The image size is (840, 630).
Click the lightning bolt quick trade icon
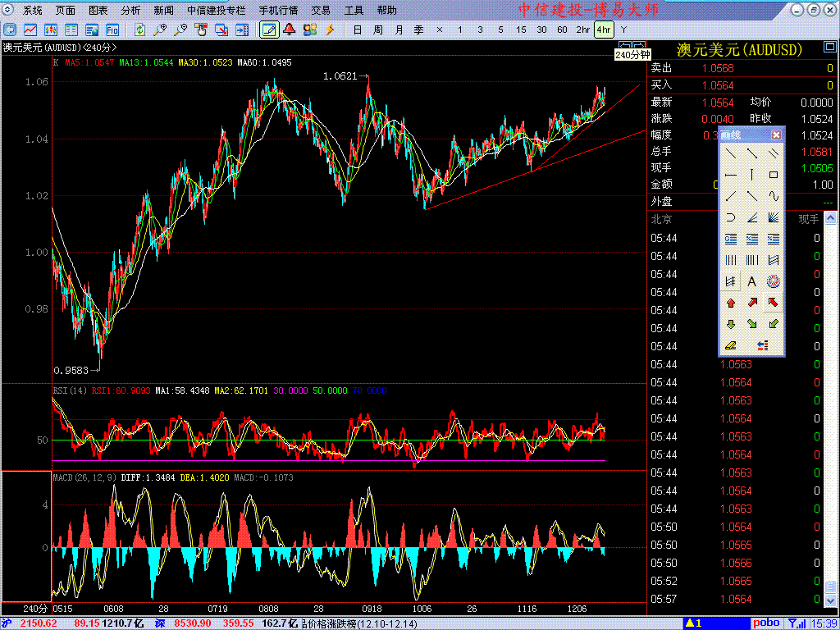[330, 30]
